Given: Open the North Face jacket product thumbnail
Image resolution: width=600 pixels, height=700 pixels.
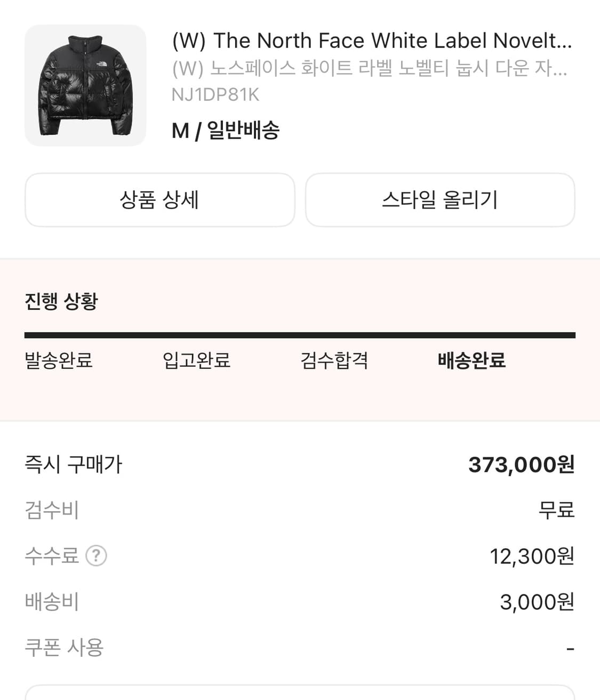Looking at the screenshot, I should (x=85, y=85).
